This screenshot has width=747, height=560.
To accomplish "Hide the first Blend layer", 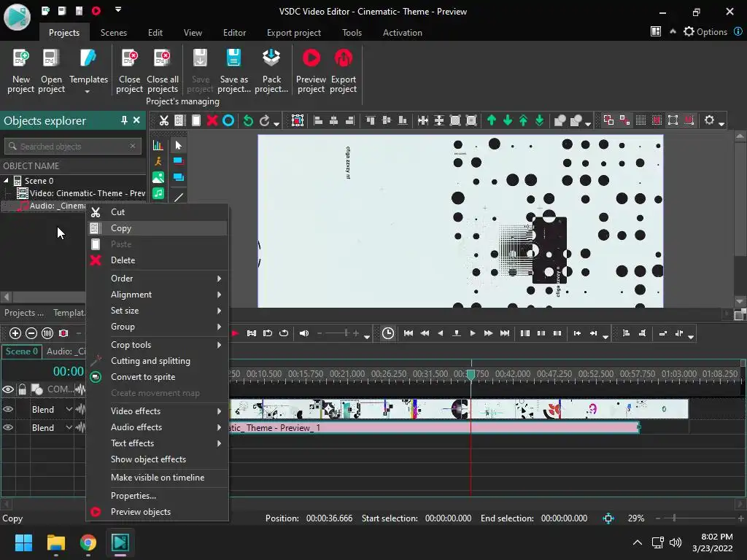I will pyautogui.click(x=8, y=409).
